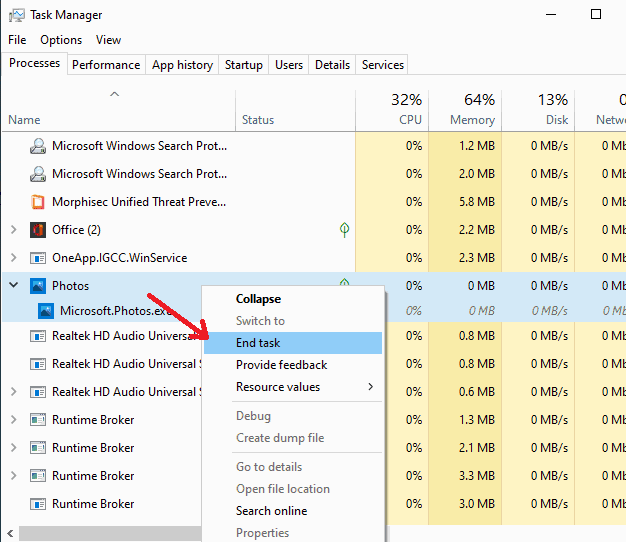The height and width of the screenshot is (542, 626).
Task: Click the Office app icon
Action: click(x=38, y=230)
